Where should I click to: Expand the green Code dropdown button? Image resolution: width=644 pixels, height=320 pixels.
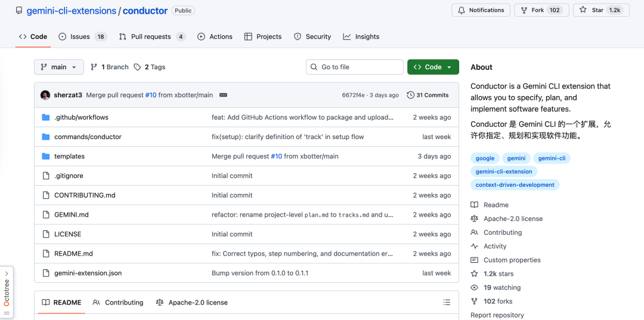tap(433, 67)
